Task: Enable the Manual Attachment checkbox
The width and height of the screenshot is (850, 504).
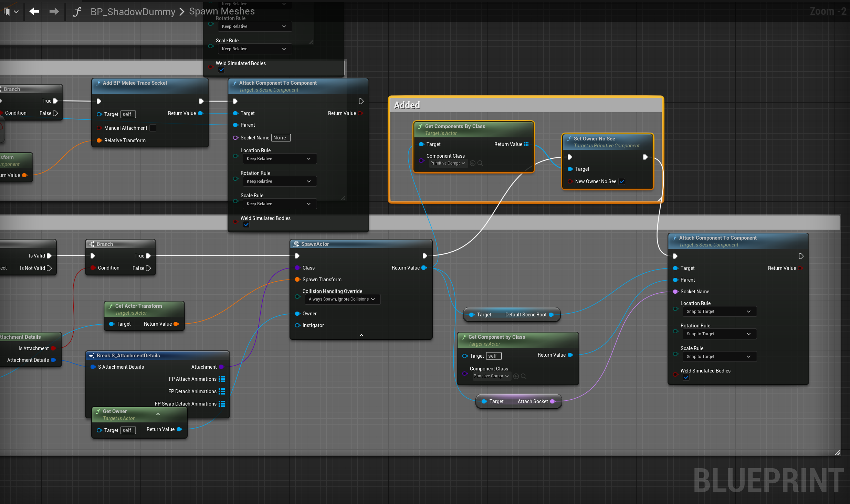Action: click(153, 128)
